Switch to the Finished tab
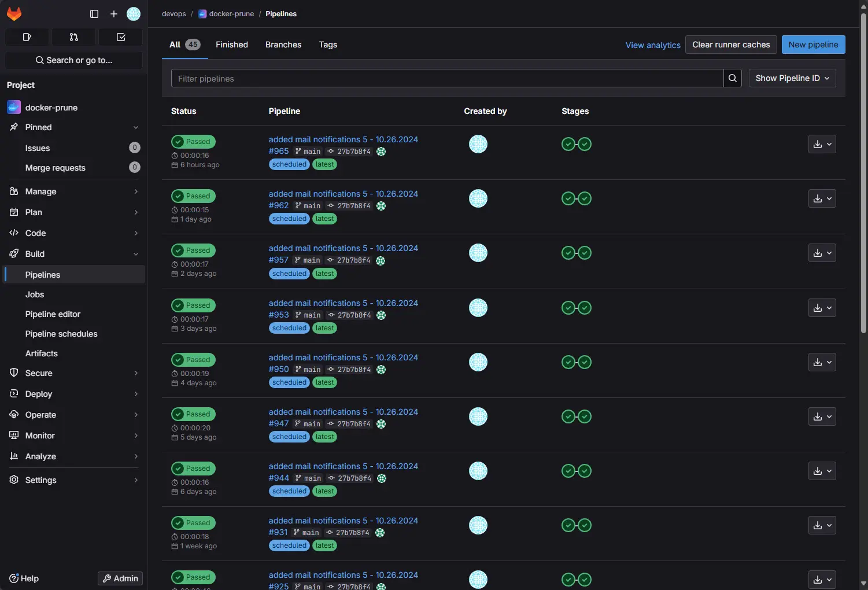The width and height of the screenshot is (868, 590). pyautogui.click(x=231, y=45)
